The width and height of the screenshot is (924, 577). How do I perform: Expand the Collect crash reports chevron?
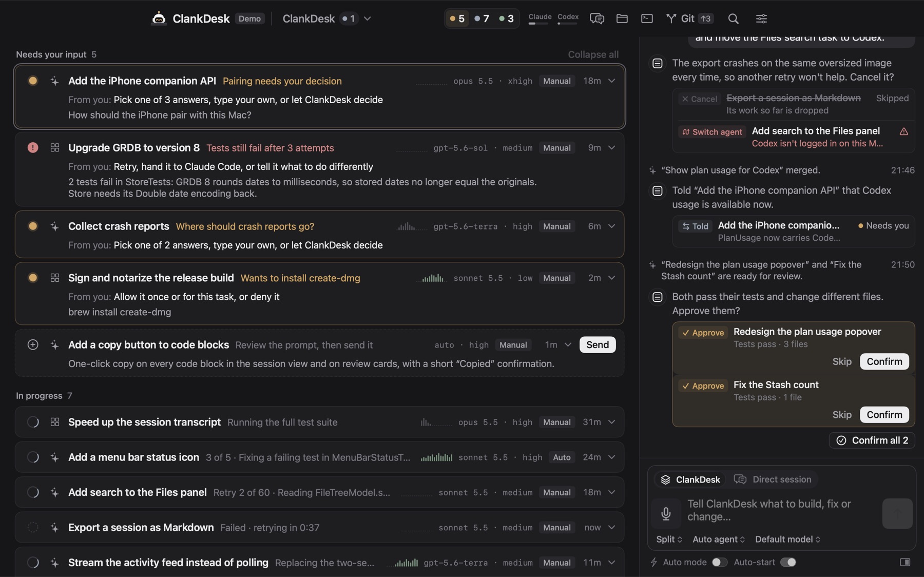tap(611, 226)
